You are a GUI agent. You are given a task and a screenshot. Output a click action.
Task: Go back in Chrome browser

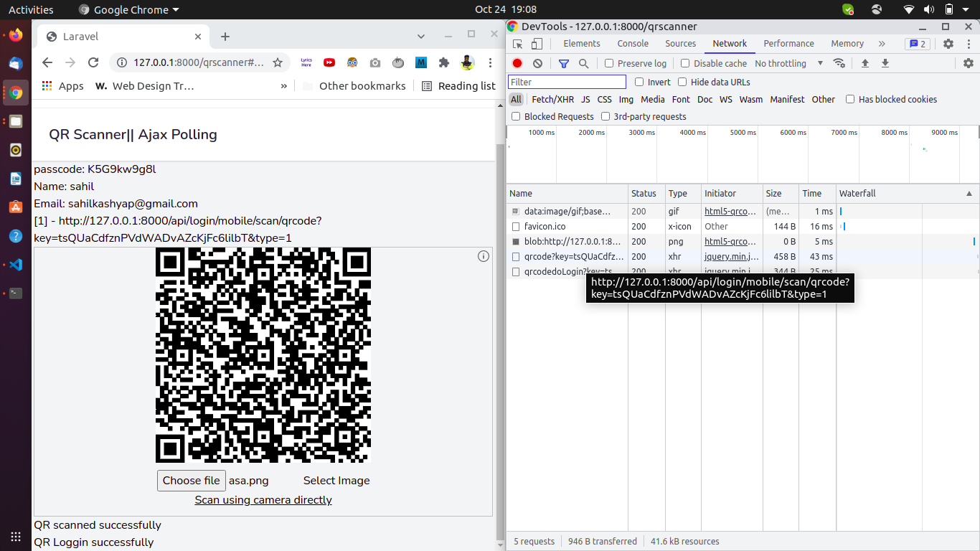click(x=47, y=62)
